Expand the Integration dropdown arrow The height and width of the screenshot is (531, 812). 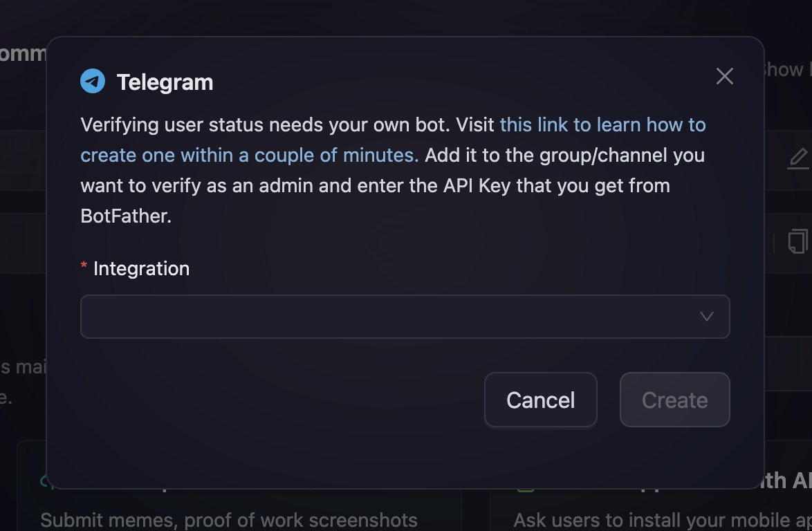click(x=706, y=317)
